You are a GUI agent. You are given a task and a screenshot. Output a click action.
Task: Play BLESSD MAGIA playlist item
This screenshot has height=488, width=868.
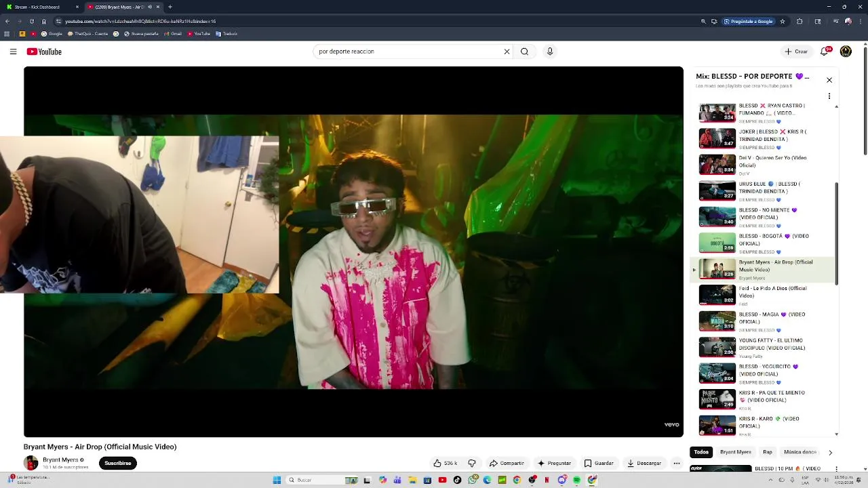(x=762, y=321)
